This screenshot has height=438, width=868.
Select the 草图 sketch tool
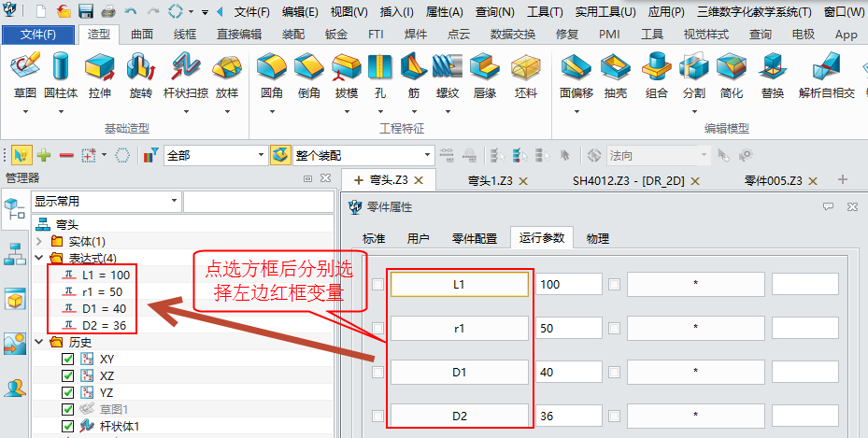(x=25, y=73)
